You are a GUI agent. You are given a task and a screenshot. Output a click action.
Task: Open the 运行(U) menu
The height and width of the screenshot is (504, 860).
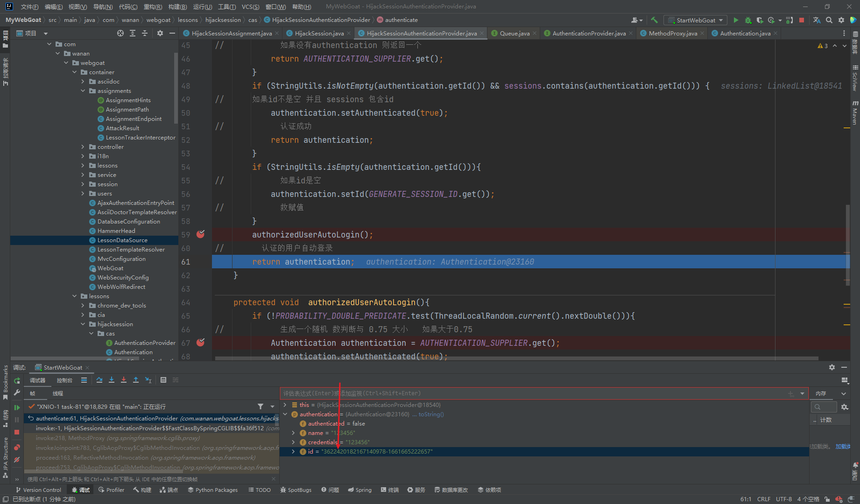tap(203, 7)
